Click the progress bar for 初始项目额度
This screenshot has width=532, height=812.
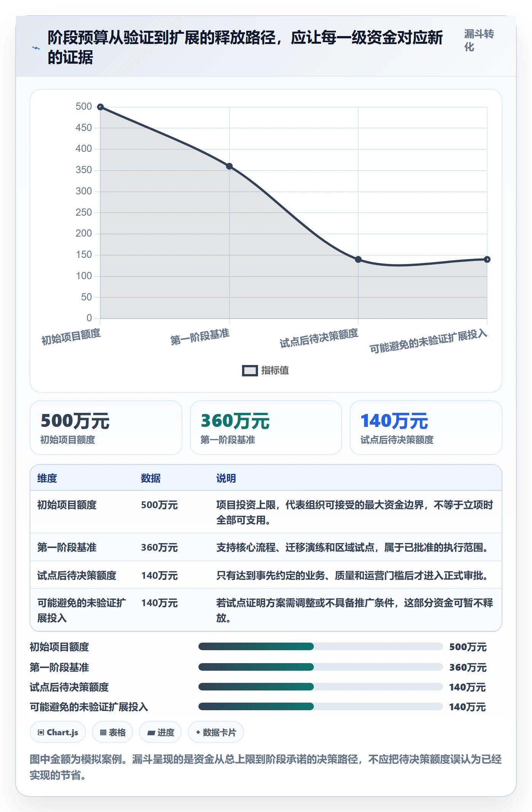coord(321,646)
